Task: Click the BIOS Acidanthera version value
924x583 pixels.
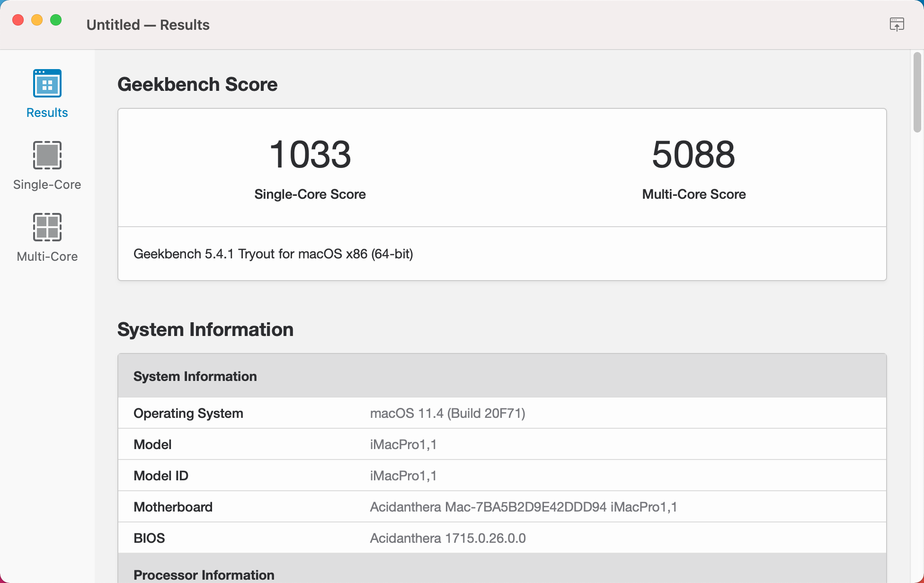Action: (447, 538)
